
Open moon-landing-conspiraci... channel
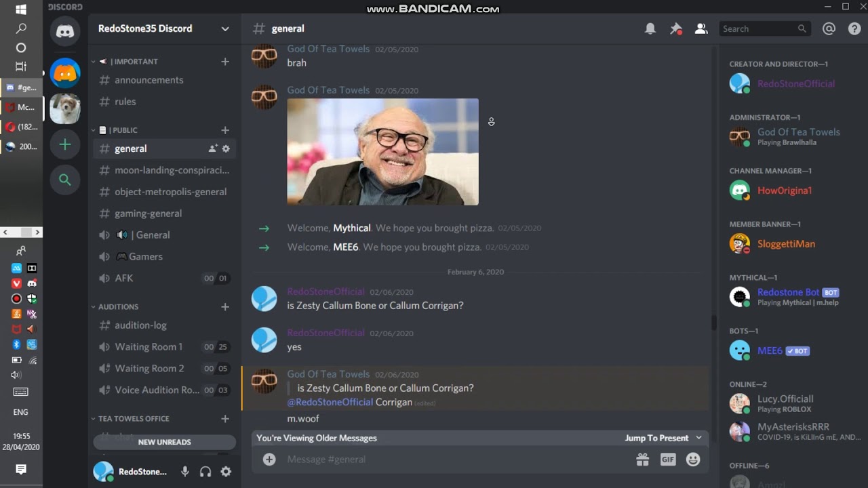164,170
